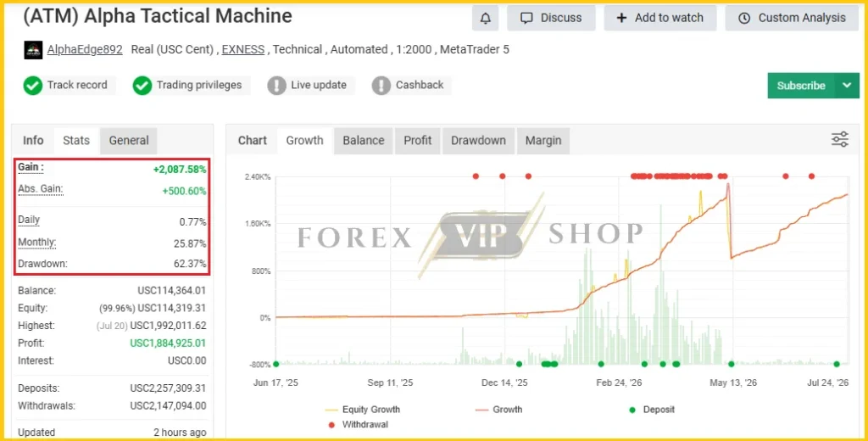Switch to the General tab

coord(129,141)
